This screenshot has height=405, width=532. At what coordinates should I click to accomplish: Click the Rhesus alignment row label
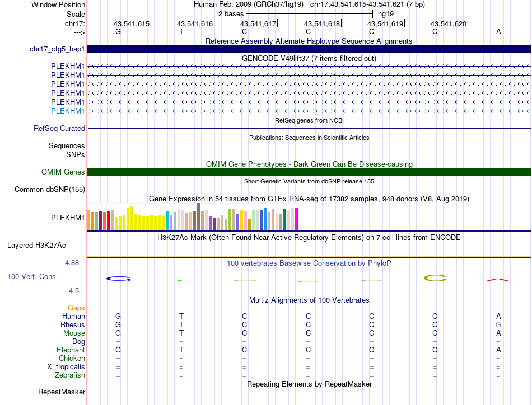point(73,324)
